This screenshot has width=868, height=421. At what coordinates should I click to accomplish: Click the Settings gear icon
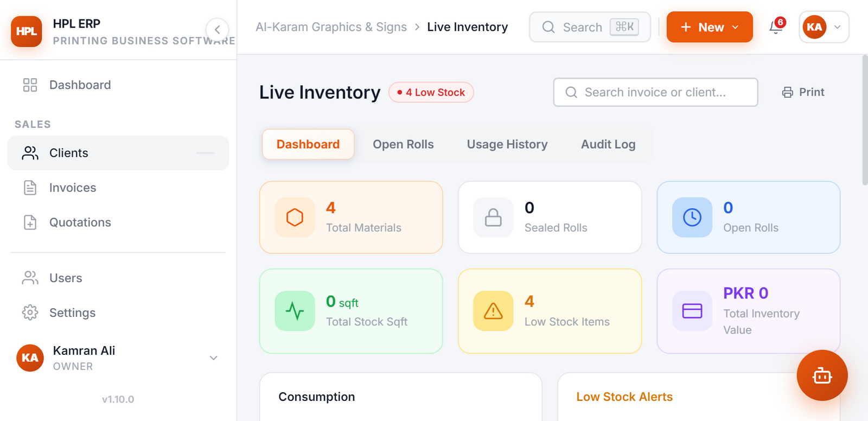pyautogui.click(x=30, y=313)
